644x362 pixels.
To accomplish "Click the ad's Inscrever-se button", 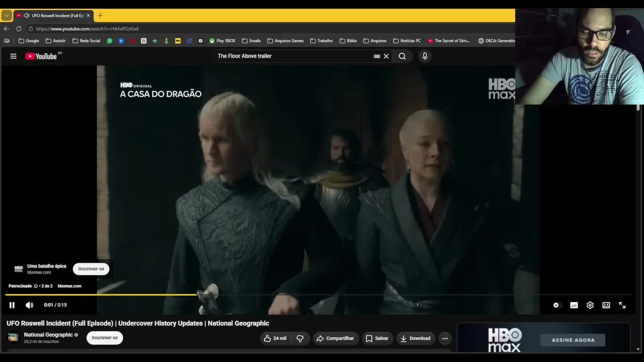I will pos(91,269).
